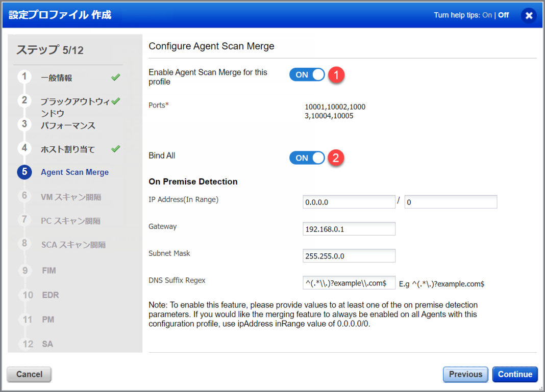Turn help tips Off
Screen dimensions: 545x392
(x=504, y=15)
